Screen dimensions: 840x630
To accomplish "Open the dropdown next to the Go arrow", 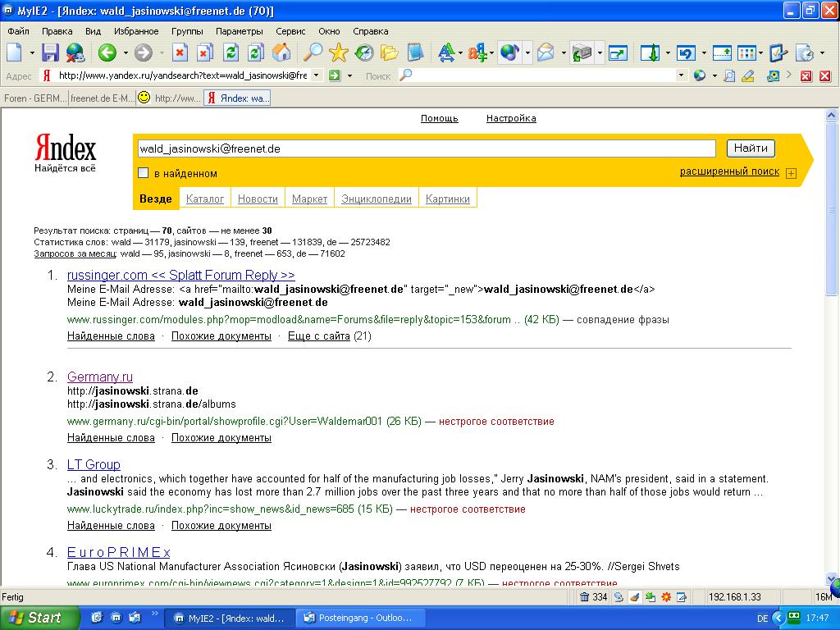I will (x=349, y=75).
